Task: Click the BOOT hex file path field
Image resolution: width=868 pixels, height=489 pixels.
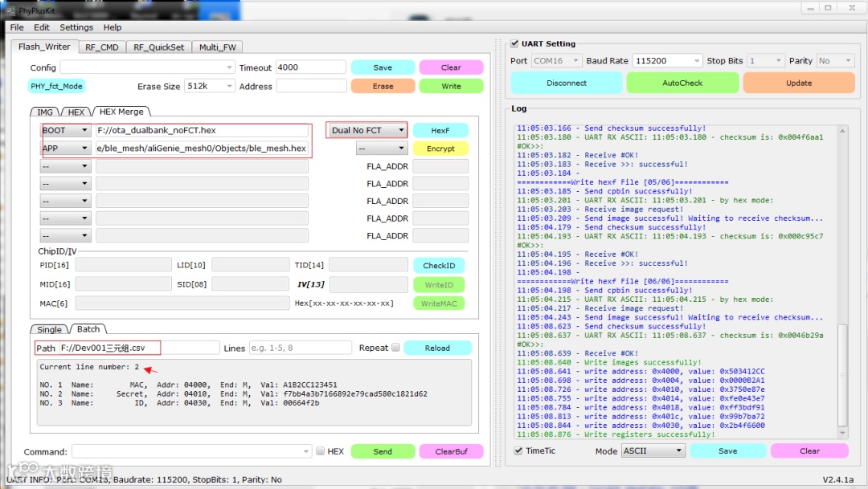Action: [202, 131]
